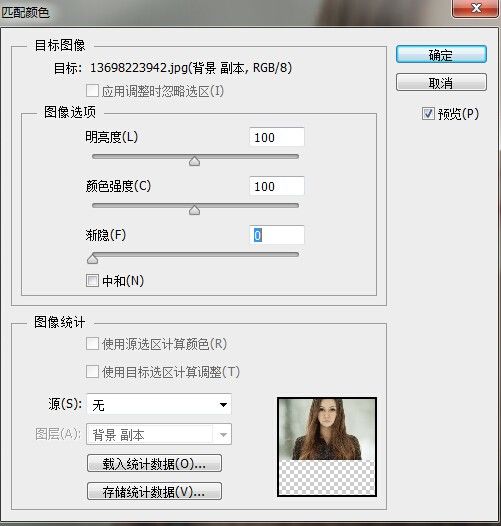Screen dimensions: 501x526
Task: Check 使用源选区计算颜色(R) option
Action: (92, 344)
